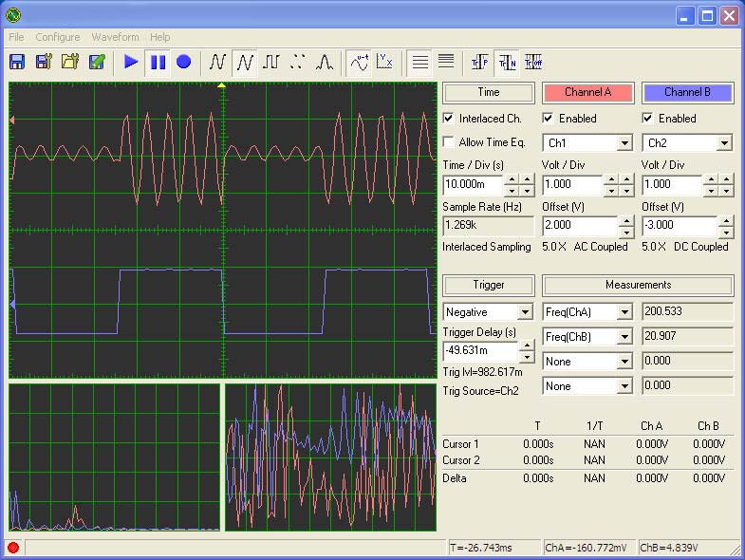Image resolution: width=745 pixels, height=560 pixels.
Task: Switch to the Y-X plot mode icon
Action: point(384,62)
